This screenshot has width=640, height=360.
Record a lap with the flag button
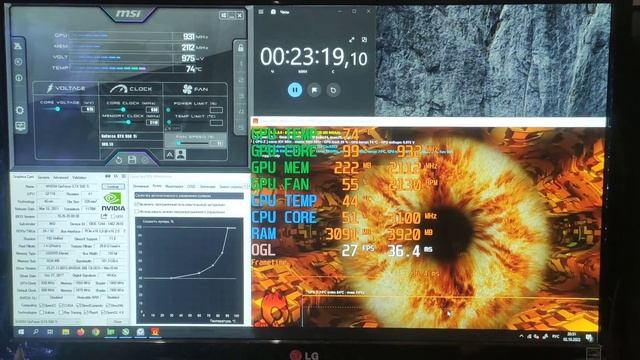pyautogui.click(x=314, y=90)
